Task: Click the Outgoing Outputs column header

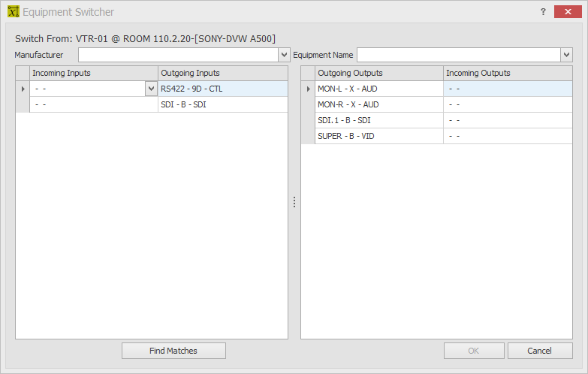Action: pos(379,73)
